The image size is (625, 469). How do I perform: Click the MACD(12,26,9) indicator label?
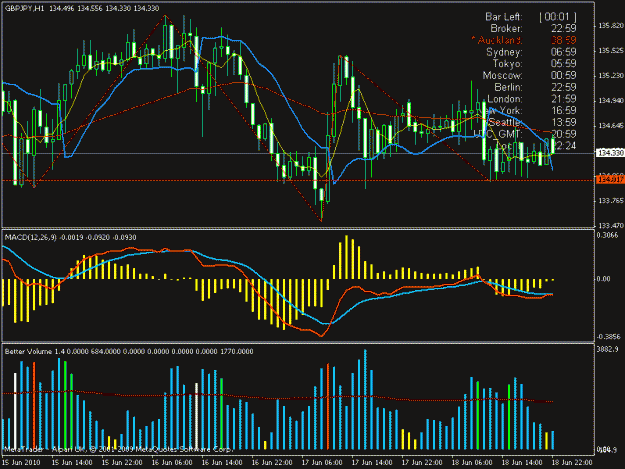tap(30, 237)
